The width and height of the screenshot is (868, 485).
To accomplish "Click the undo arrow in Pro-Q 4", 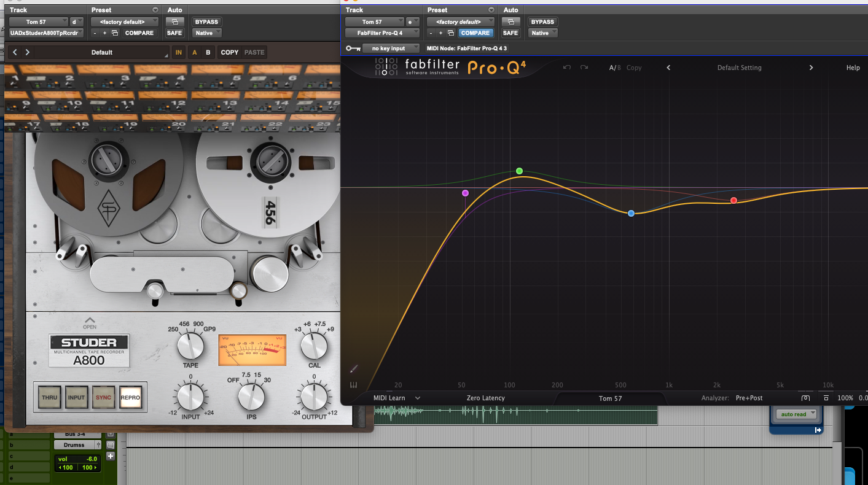I will [x=567, y=68].
